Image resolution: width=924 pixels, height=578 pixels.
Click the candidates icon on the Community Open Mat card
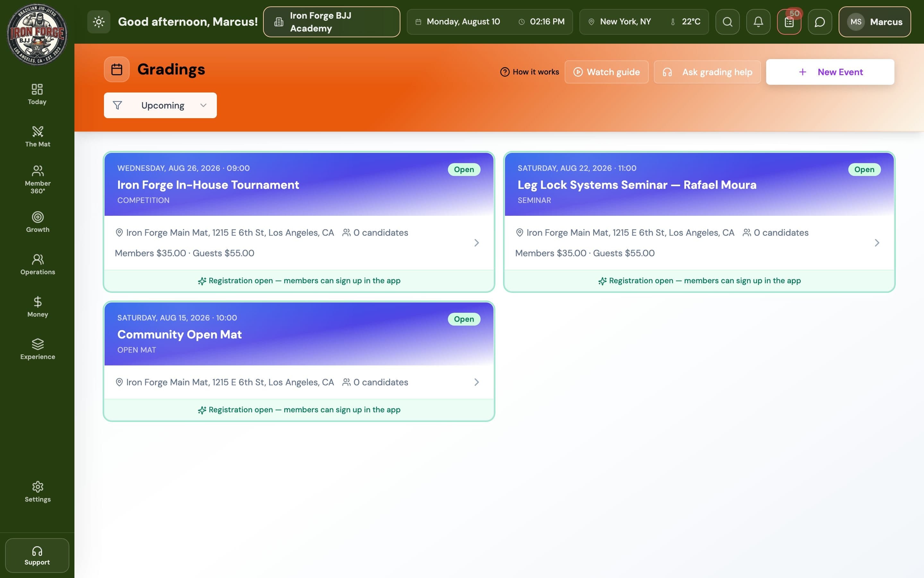click(346, 382)
